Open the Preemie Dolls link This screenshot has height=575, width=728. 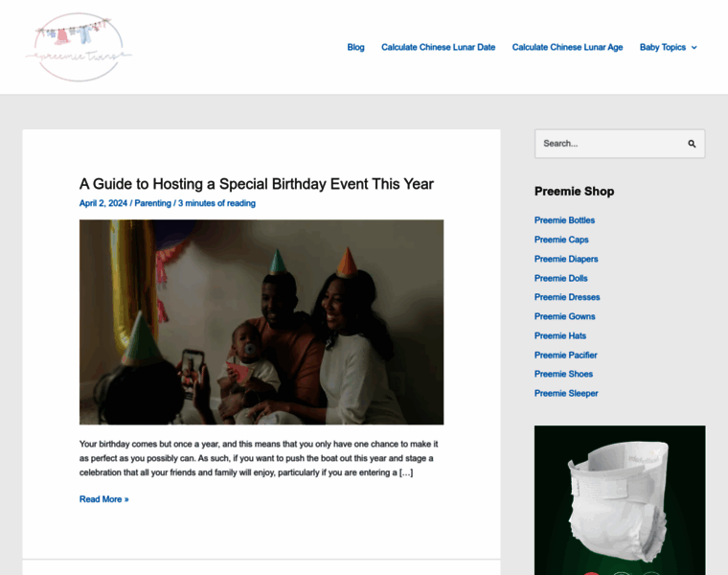click(x=561, y=278)
